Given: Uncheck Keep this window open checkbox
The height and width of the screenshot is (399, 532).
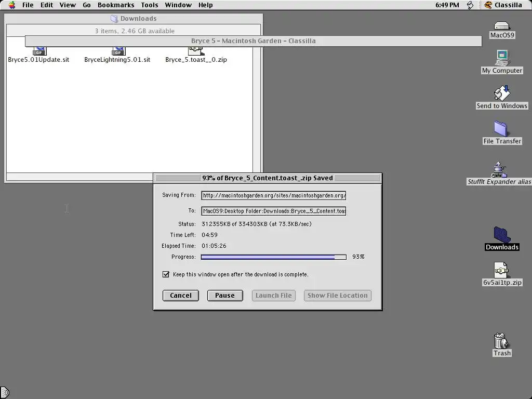Looking at the screenshot, I should 166,274.
